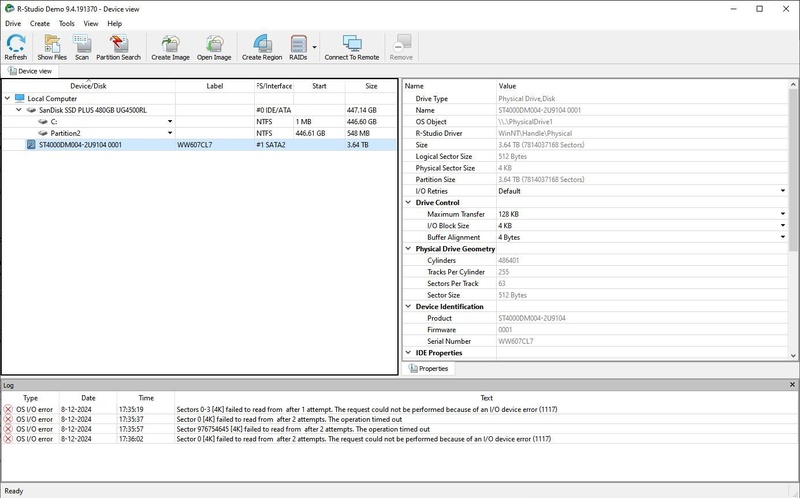Open the Partition2 row dropdown arrow
800x498 pixels.
coord(170,133)
